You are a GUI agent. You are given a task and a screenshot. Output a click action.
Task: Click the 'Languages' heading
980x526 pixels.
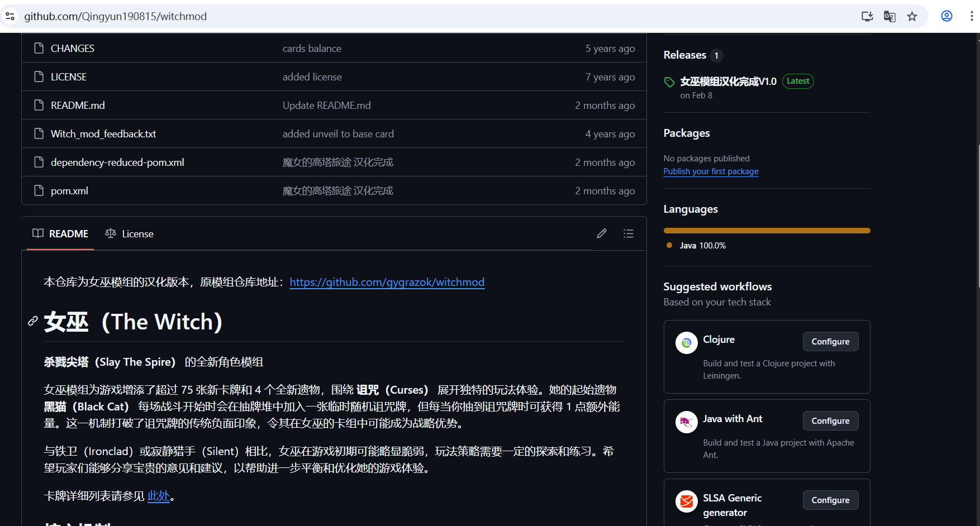691,209
